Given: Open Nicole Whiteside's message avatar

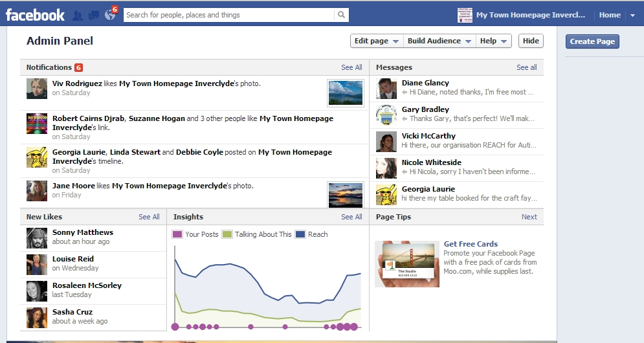Looking at the screenshot, I should point(386,168).
